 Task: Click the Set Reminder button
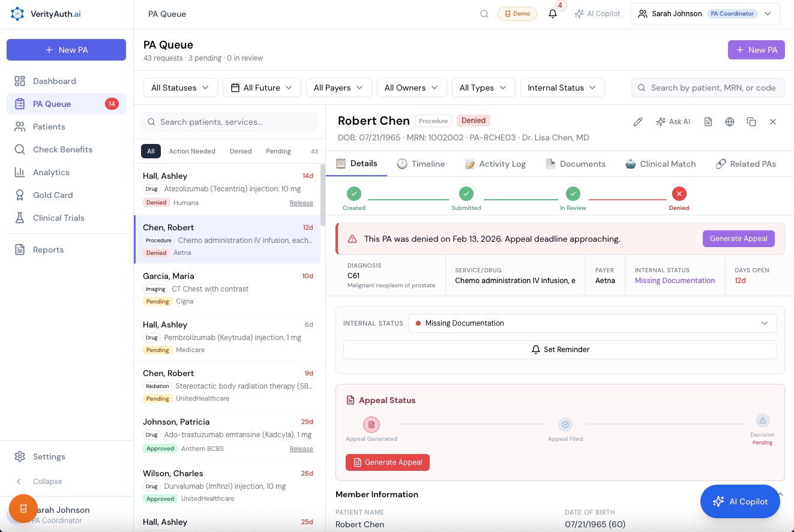[560, 350]
